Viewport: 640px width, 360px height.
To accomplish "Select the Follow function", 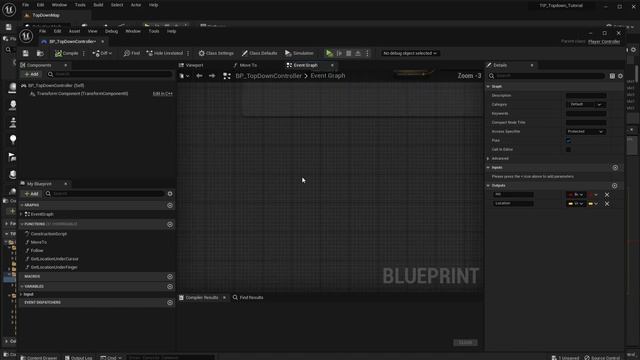I will 37,251.
